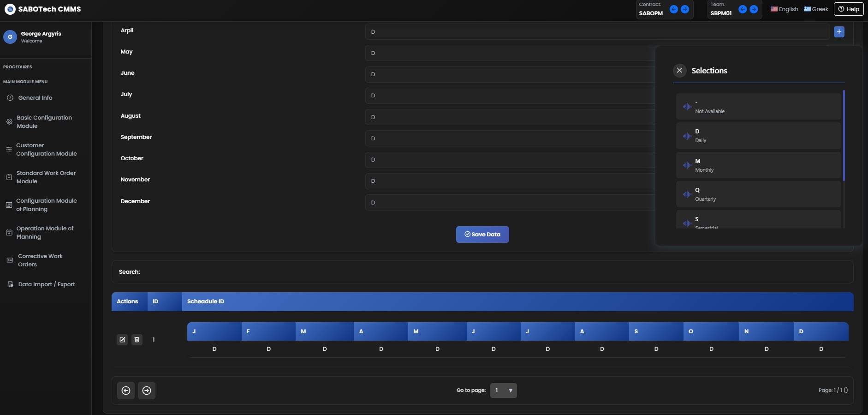This screenshot has width=868, height=415.
Task: Click the F month column header
Action: pos(268,331)
